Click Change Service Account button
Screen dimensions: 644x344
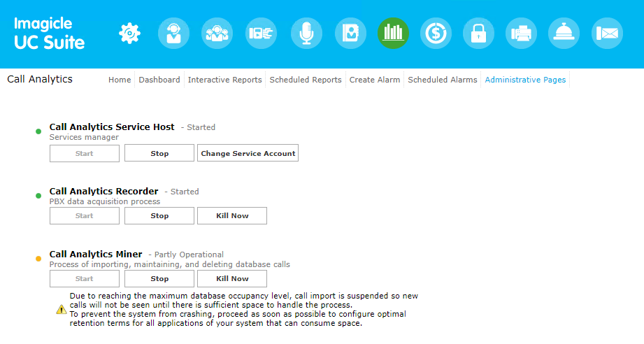pyautogui.click(x=248, y=153)
